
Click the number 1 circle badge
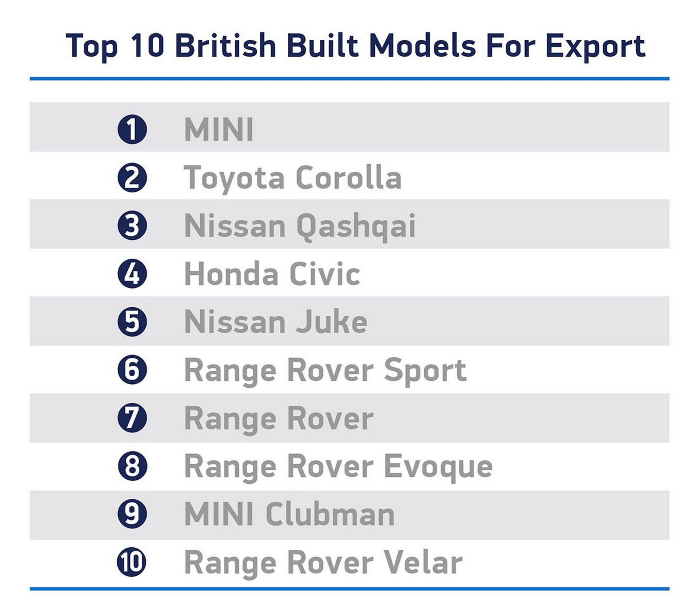(x=132, y=129)
